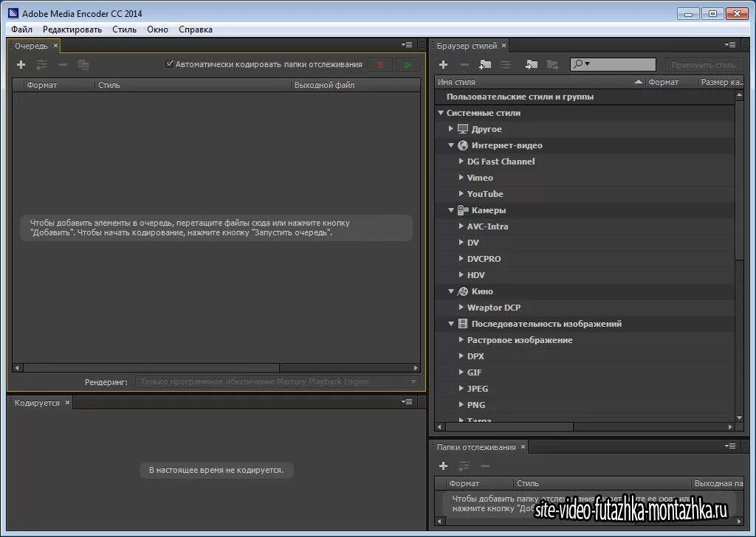Create new preset with plus icon
This screenshot has height=537, width=756.
444,64
